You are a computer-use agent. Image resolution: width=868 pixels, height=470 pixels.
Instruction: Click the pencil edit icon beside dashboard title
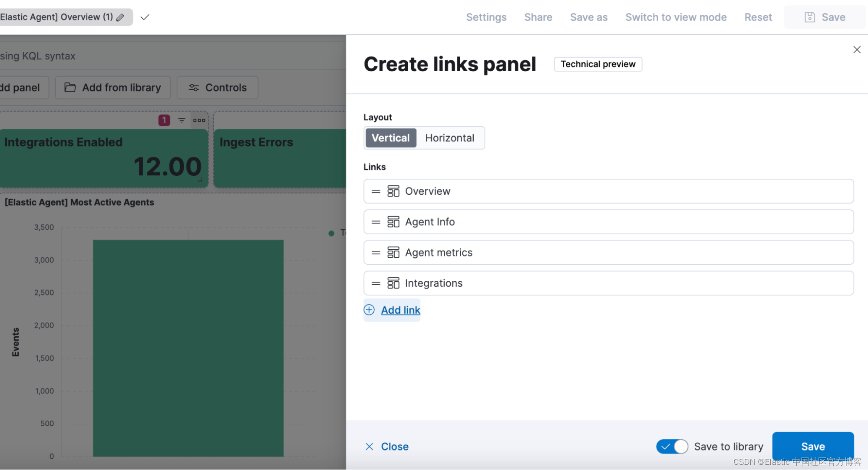pyautogui.click(x=120, y=17)
